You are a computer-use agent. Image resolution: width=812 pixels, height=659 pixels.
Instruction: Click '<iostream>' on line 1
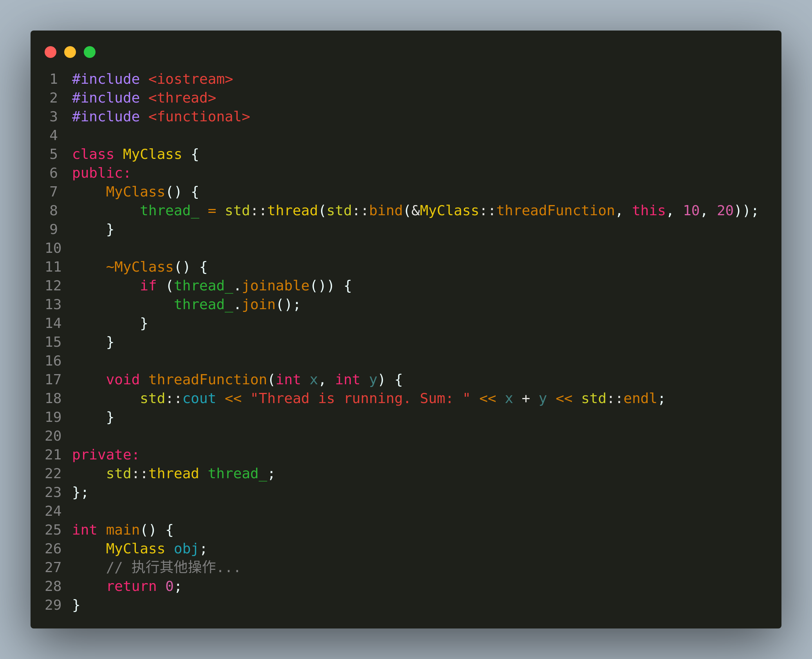pos(191,79)
